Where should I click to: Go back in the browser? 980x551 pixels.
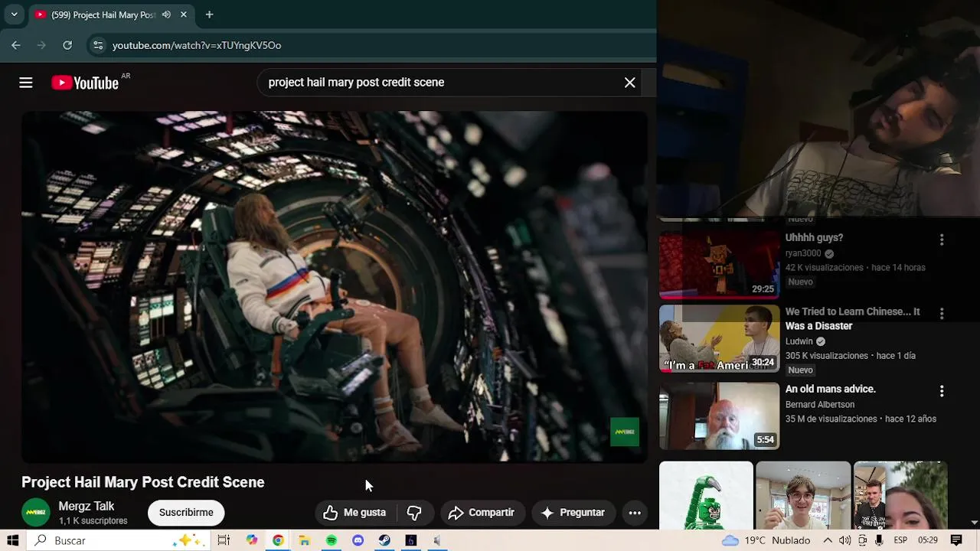[x=16, y=45]
